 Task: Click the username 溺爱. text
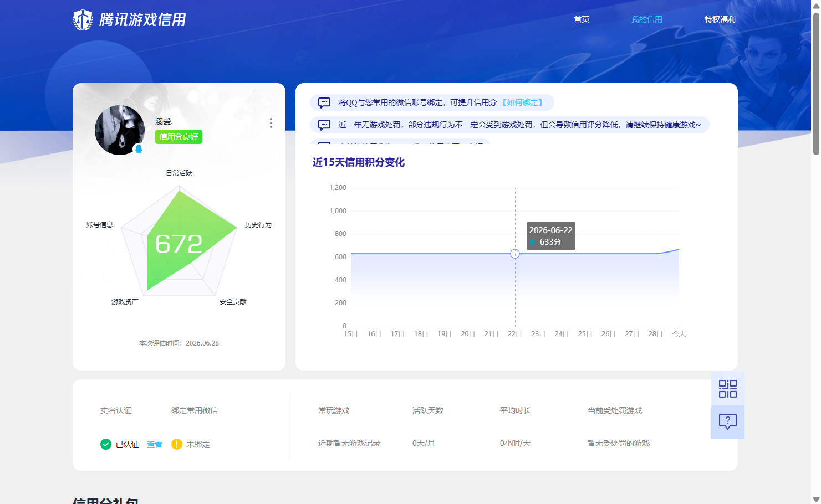[x=164, y=121]
